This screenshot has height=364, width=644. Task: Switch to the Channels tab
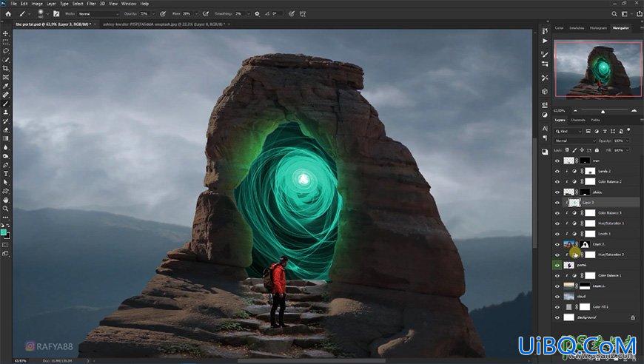pos(578,120)
